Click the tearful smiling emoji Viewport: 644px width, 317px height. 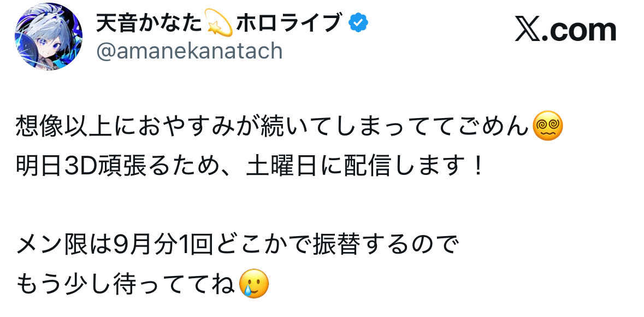tap(256, 284)
